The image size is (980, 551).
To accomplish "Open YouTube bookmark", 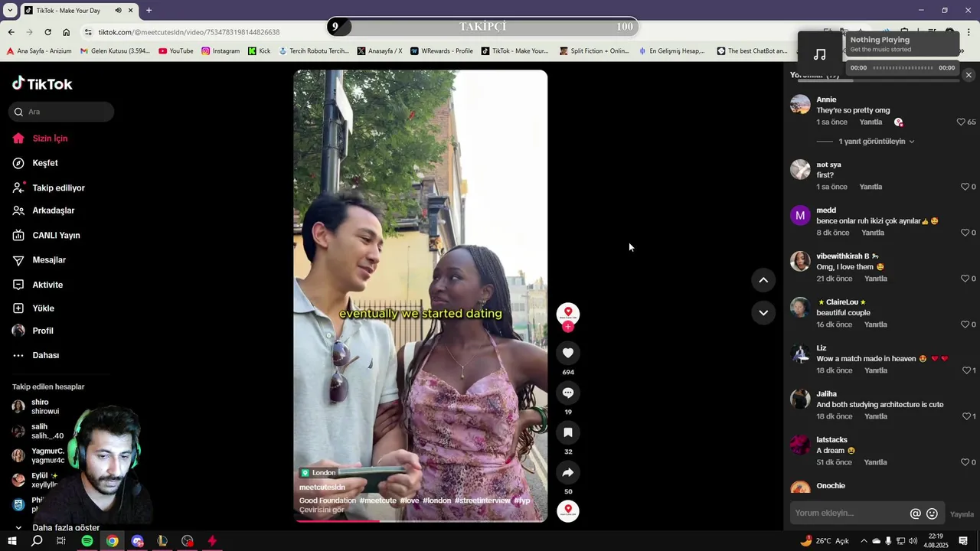I will click(x=175, y=51).
